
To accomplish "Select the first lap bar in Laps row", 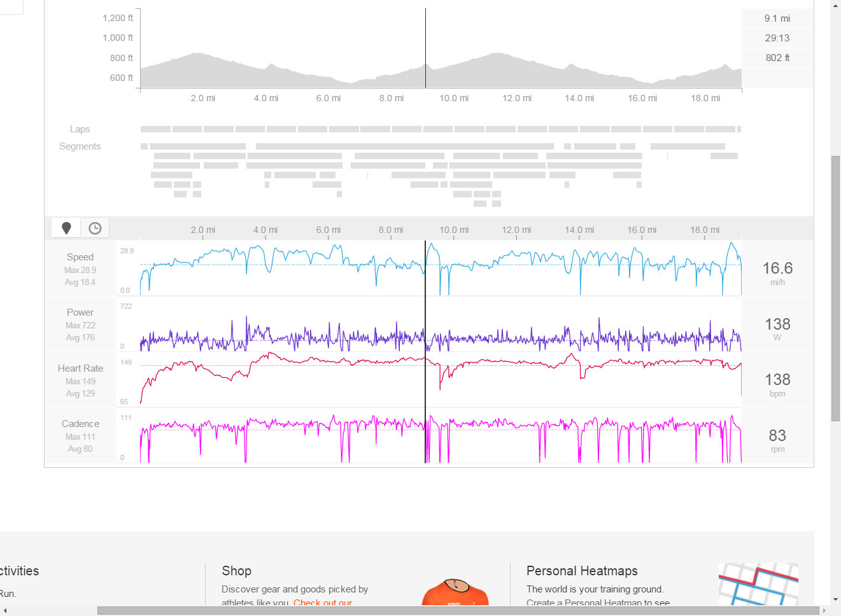I will 155,129.
